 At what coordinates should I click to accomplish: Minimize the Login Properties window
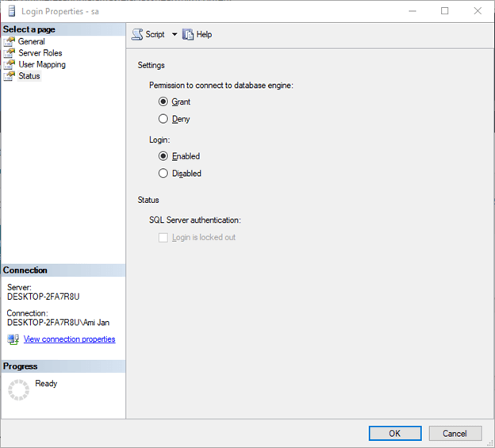[412, 11]
